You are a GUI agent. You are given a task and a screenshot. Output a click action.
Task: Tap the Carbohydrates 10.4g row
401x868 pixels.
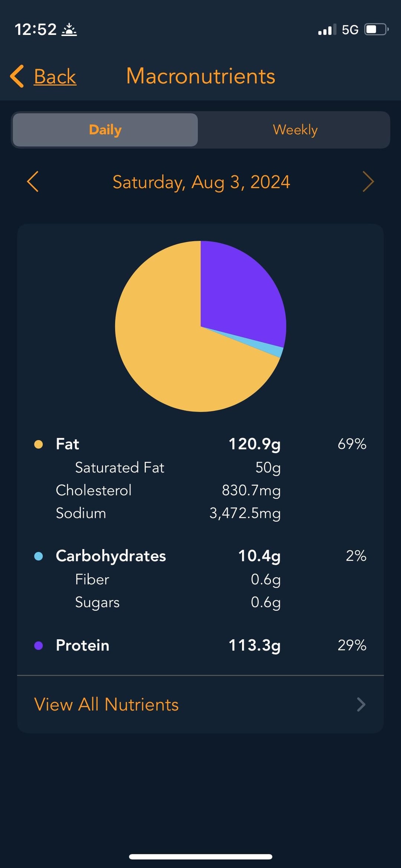200,556
